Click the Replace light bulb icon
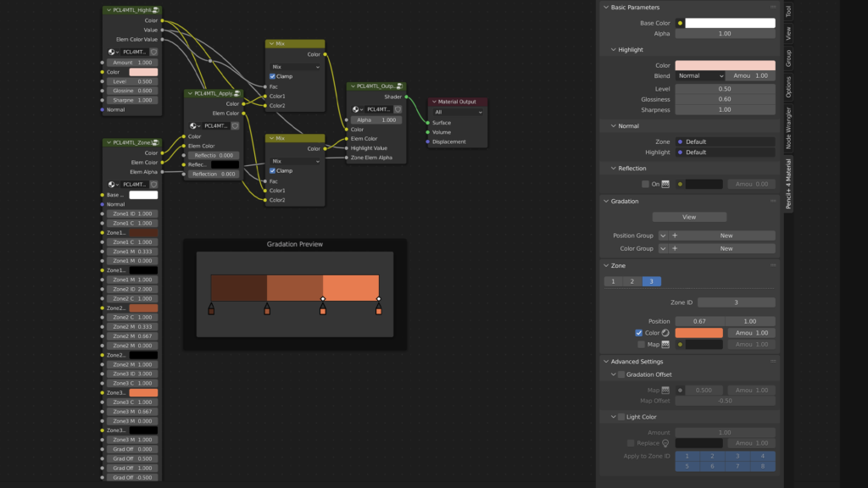Screen dimensions: 868x488 click(665, 443)
